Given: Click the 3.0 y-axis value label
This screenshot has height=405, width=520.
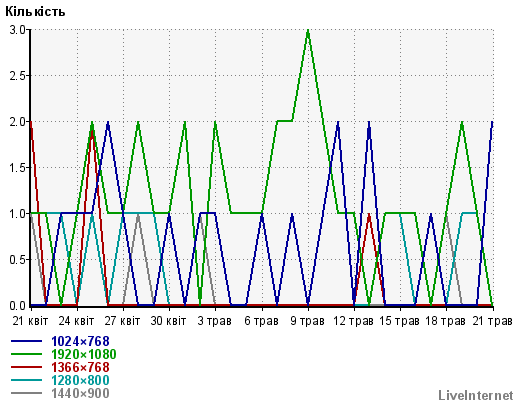Looking at the screenshot, I should (x=17, y=30).
